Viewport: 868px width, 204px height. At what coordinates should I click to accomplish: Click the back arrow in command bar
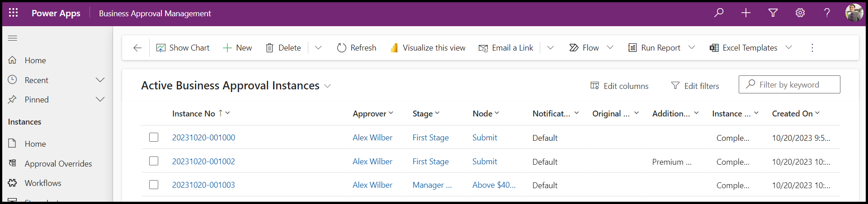137,48
